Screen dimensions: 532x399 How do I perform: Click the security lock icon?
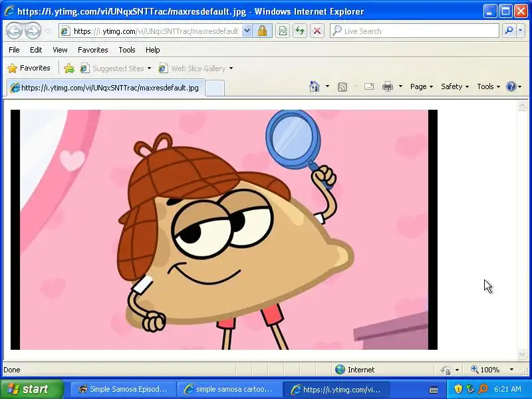coord(262,31)
